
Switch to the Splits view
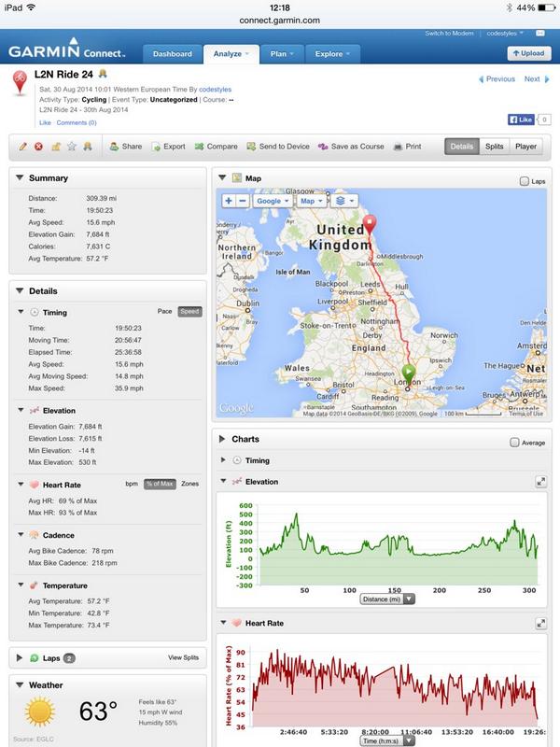point(495,147)
